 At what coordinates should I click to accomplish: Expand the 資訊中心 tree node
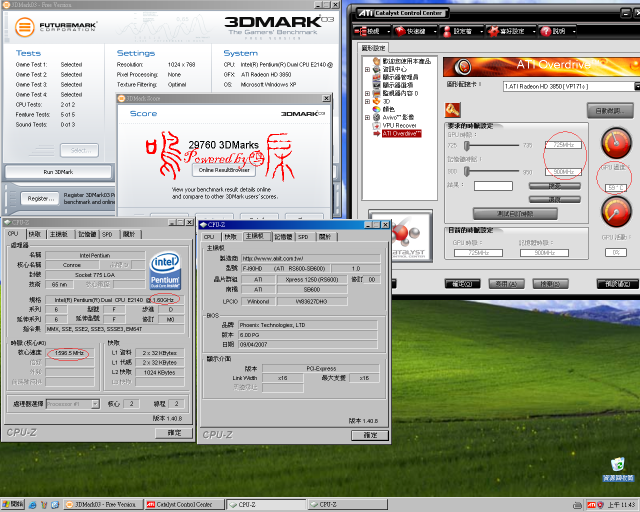click(x=367, y=69)
